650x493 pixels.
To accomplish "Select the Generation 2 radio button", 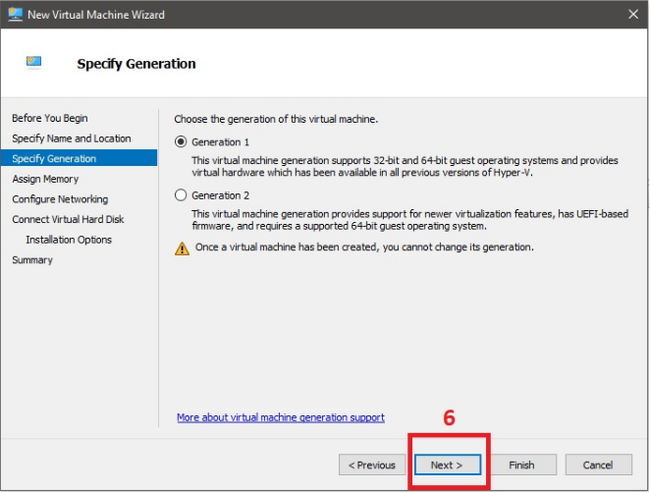I will [x=181, y=195].
